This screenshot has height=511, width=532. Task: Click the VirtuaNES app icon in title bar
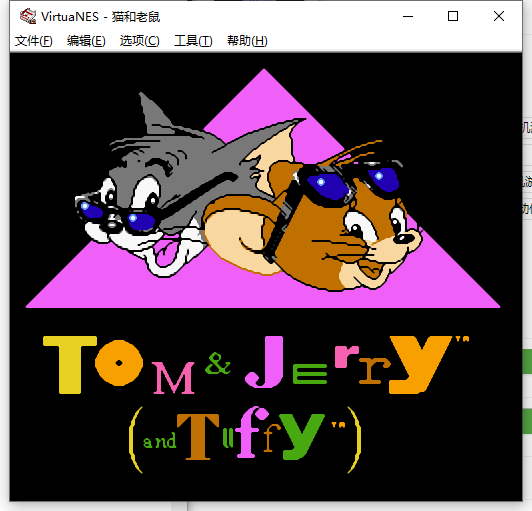[28, 16]
